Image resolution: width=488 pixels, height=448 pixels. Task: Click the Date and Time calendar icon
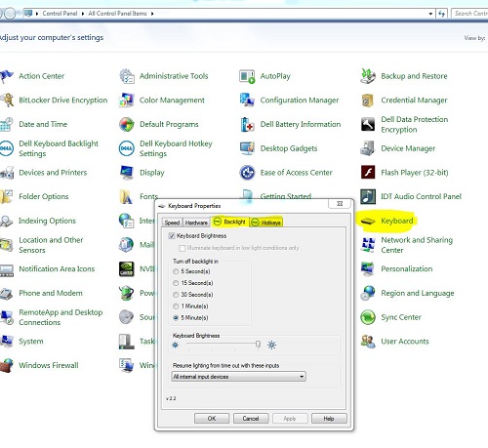click(7, 124)
